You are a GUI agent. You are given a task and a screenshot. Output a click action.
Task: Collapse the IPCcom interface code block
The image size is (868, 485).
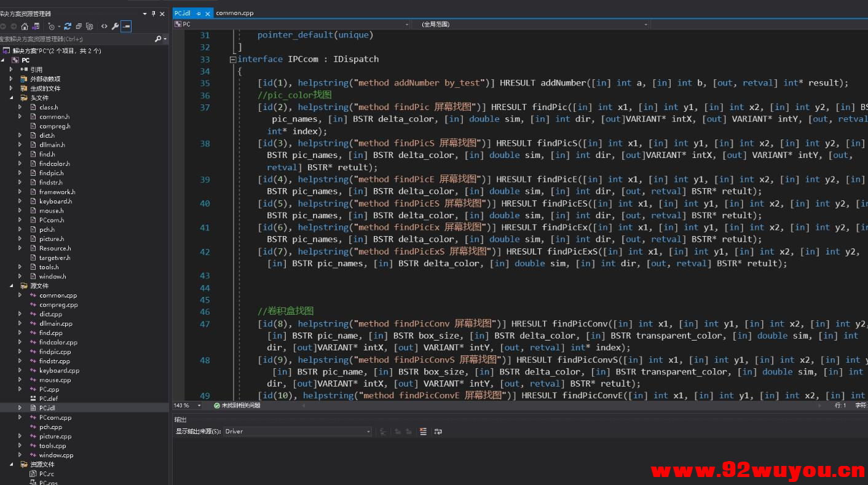point(232,59)
